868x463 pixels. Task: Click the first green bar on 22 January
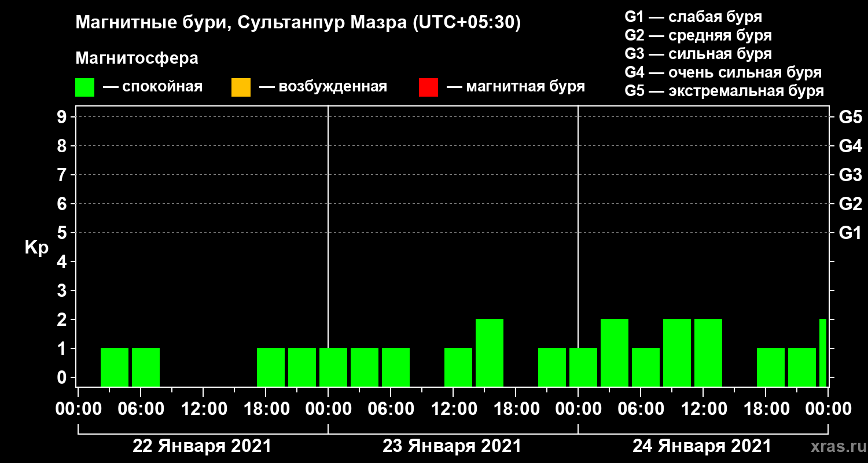click(115, 367)
